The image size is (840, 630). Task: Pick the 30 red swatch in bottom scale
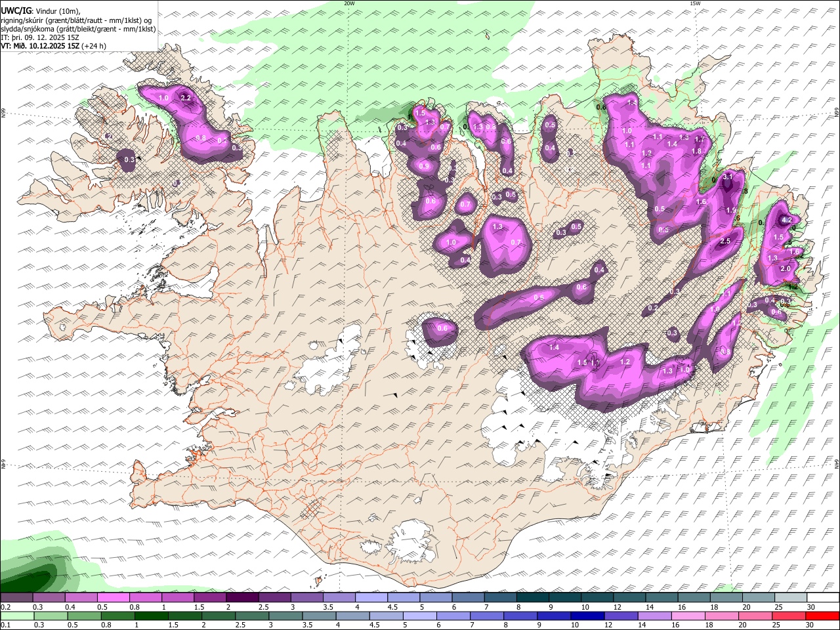pos(823,616)
